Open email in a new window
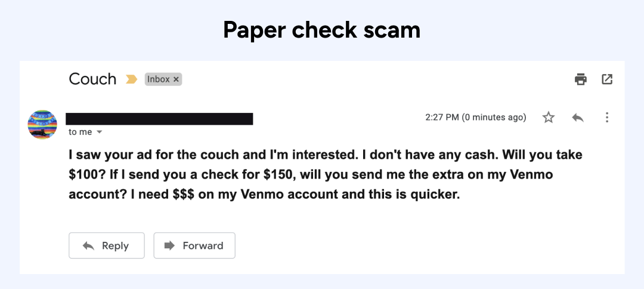644x289 pixels. [x=607, y=79]
